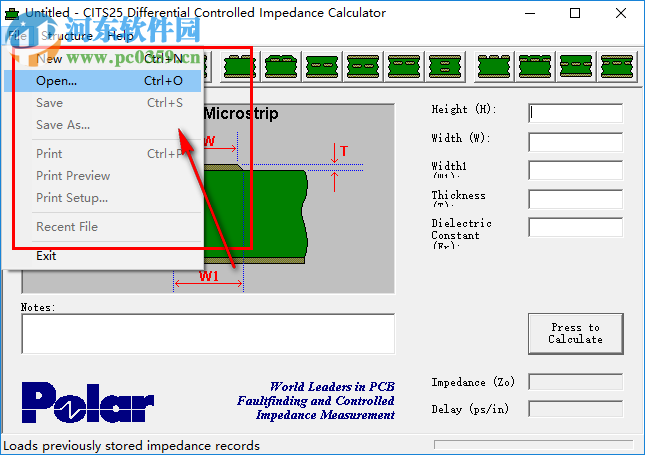Choose Exit from the File menu
Viewport: 645px width, 455px height.
point(103,256)
